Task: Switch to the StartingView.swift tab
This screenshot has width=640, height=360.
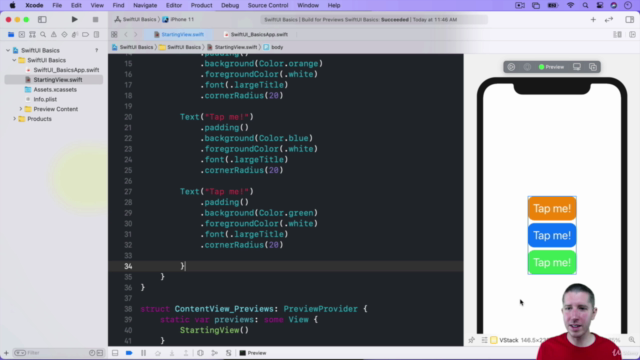Action: (178, 35)
